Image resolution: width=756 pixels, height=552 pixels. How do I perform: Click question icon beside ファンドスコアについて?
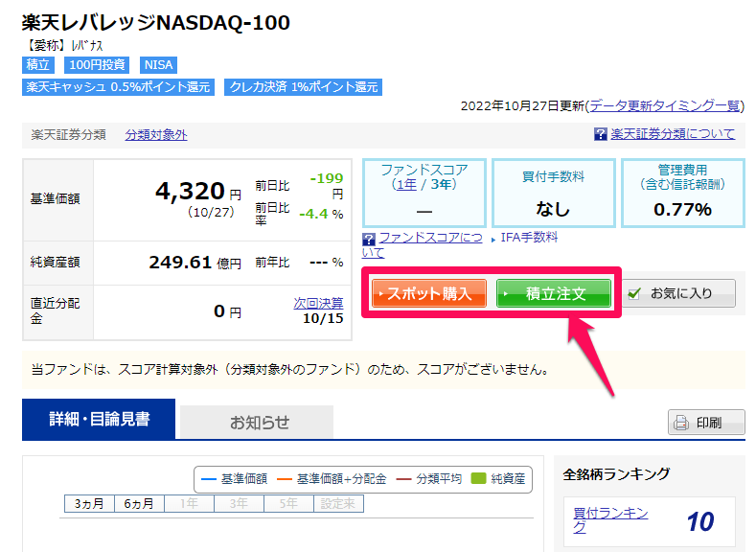click(368, 240)
